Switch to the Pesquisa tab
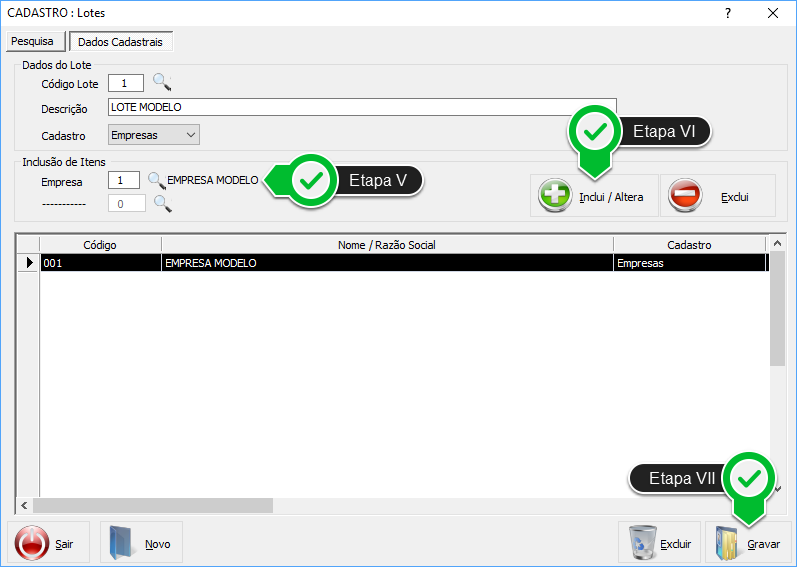Viewport: 797px width, 567px height. coord(36,41)
